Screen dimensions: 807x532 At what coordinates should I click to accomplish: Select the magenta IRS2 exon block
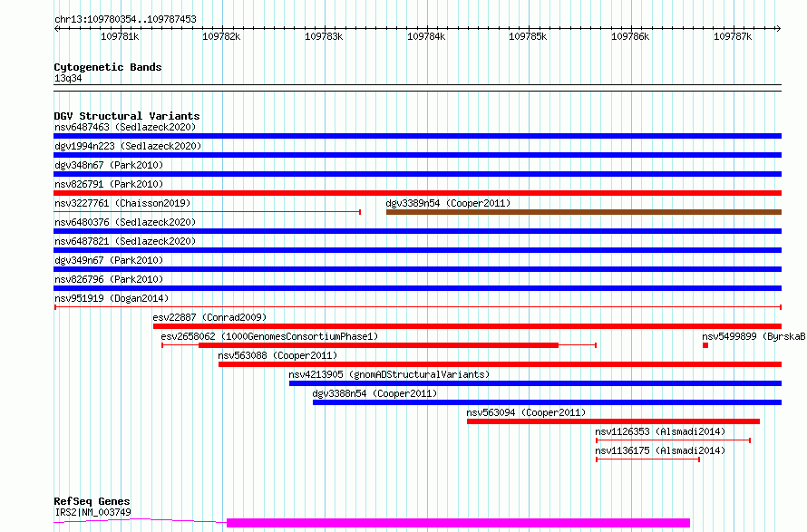(x=458, y=523)
